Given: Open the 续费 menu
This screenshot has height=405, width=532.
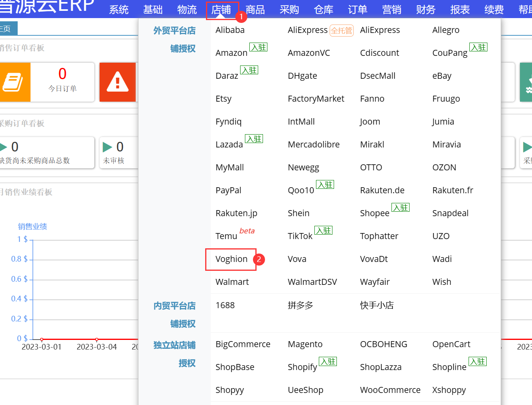Looking at the screenshot, I should click(494, 10).
